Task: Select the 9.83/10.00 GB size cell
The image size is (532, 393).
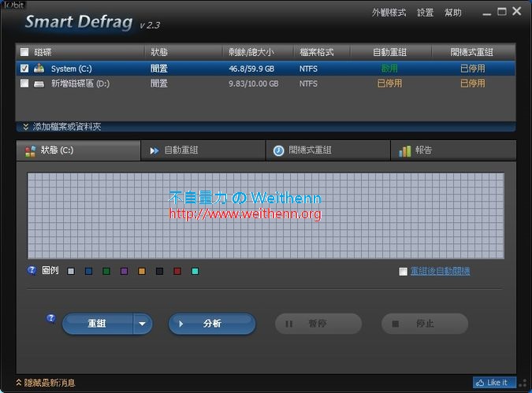Action: click(254, 83)
